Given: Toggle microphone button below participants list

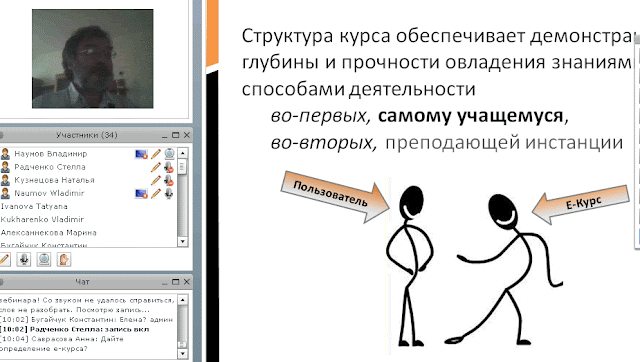Looking at the screenshot, I should (24, 259).
